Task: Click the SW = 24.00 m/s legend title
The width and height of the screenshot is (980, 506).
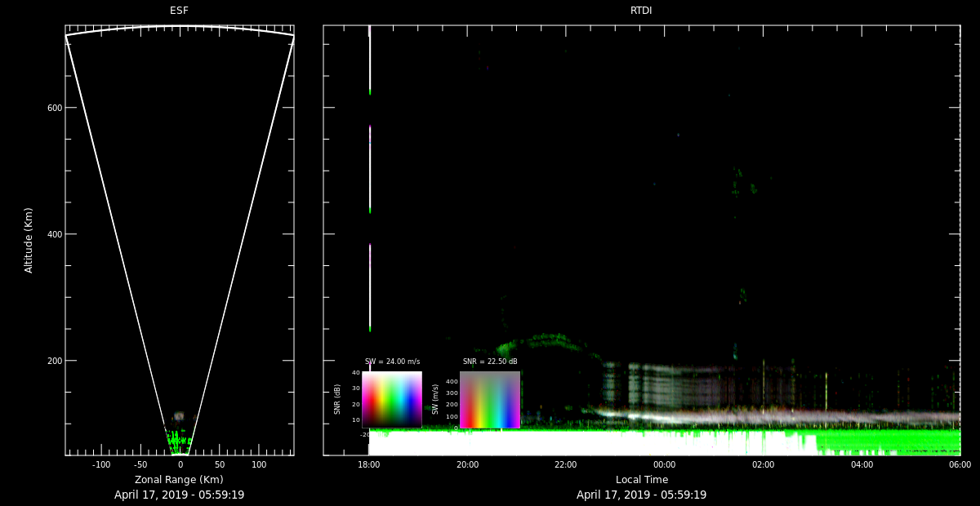Action: pos(392,362)
